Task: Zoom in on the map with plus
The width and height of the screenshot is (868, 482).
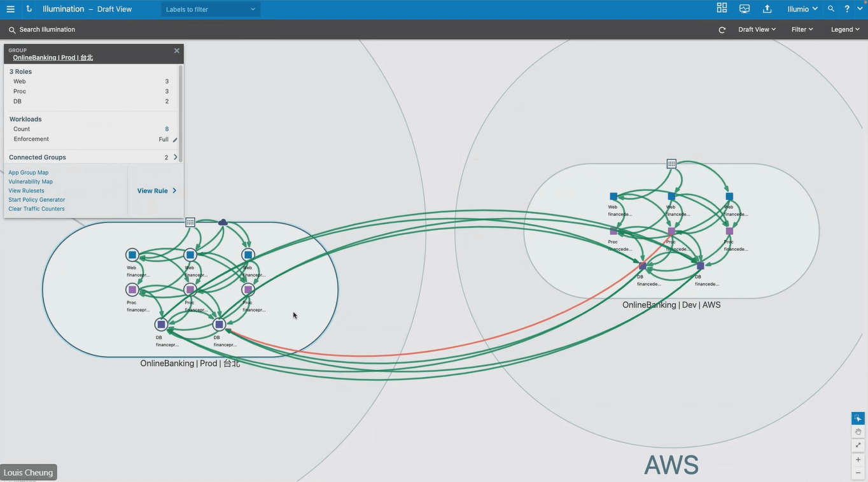Action: click(x=858, y=460)
